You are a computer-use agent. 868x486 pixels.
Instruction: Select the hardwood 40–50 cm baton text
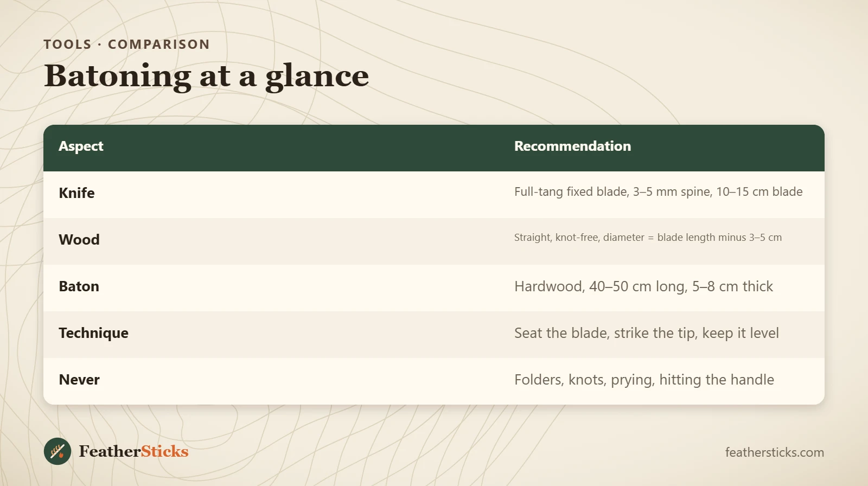[x=643, y=286]
